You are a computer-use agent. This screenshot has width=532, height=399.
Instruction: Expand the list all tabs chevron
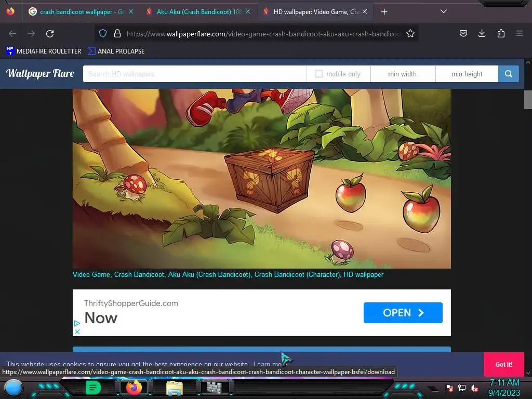[x=444, y=11]
